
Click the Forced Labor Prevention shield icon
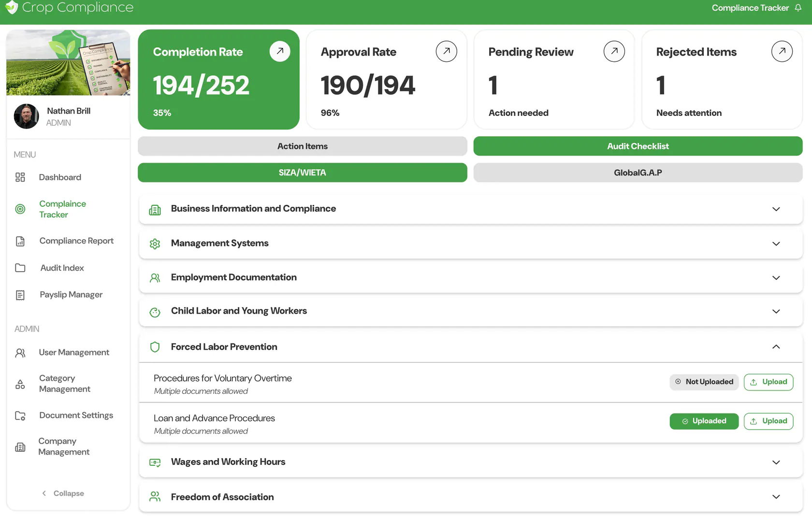tap(155, 347)
